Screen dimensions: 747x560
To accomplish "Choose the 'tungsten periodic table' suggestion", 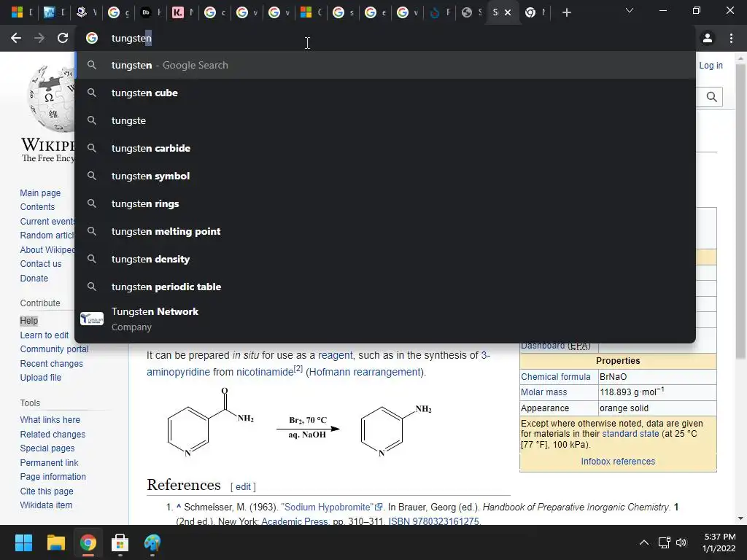I will [x=385, y=286].
